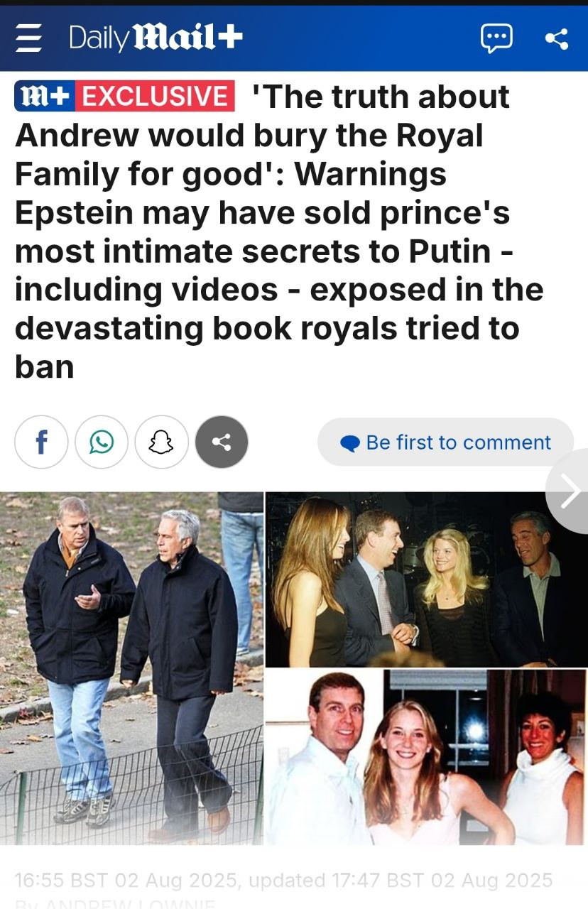Tap the header share icon
Screen dimensions: 588x909
[x=557, y=38]
